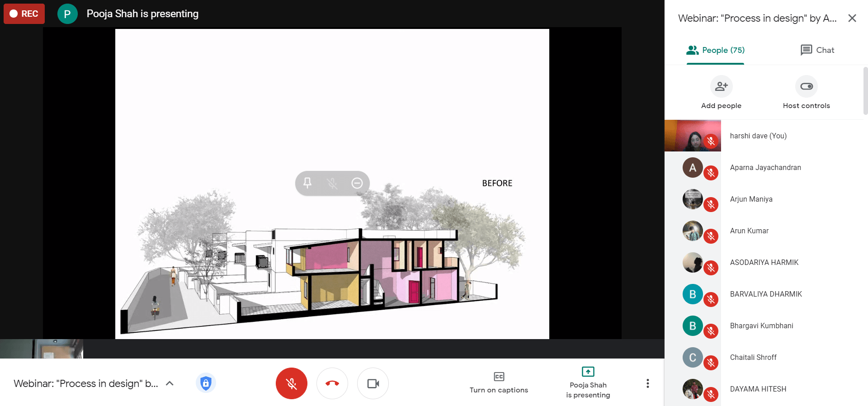
Task: Click the Pooja Shah is presenting screen icon
Action: coord(588,372)
